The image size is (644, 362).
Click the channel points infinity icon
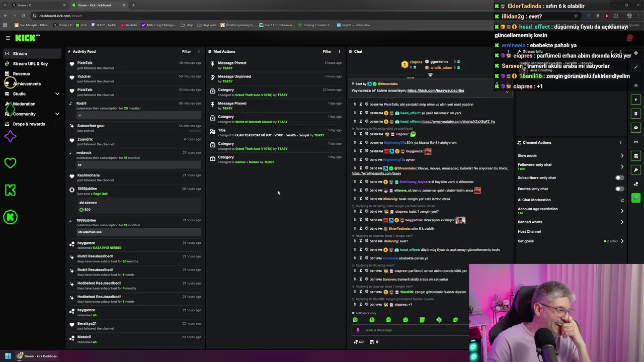pos(359,342)
